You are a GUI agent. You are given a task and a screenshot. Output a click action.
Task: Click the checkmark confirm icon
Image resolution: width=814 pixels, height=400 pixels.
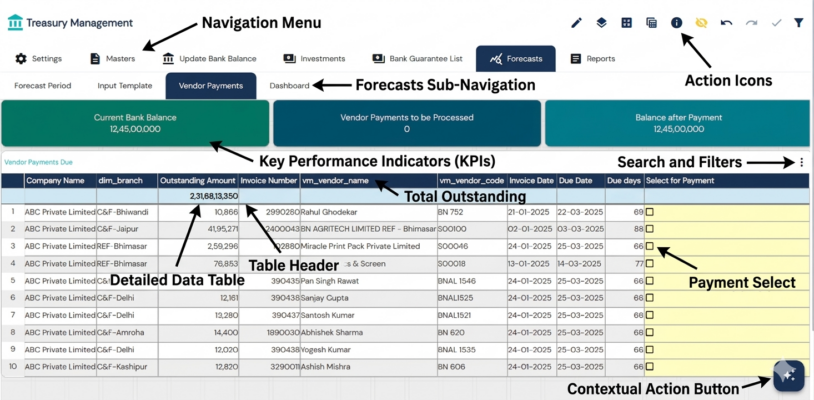point(776,23)
